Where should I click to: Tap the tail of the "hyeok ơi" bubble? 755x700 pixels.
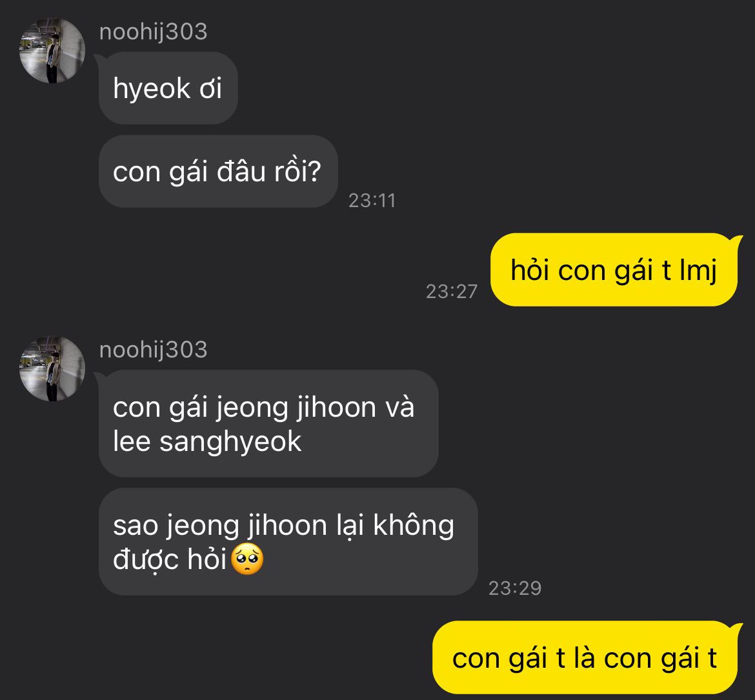99,59
